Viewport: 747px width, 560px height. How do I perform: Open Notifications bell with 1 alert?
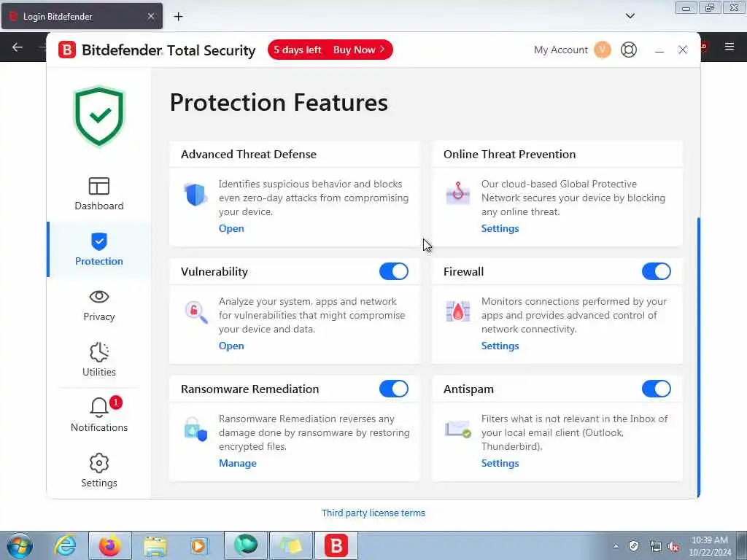tap(98, 415)
